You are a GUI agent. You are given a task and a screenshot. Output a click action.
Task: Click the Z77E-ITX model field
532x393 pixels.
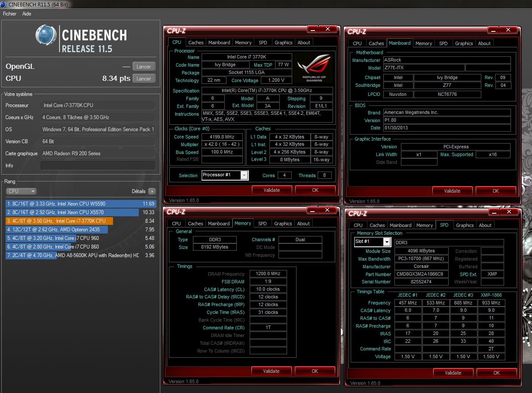tap(423, 68)
